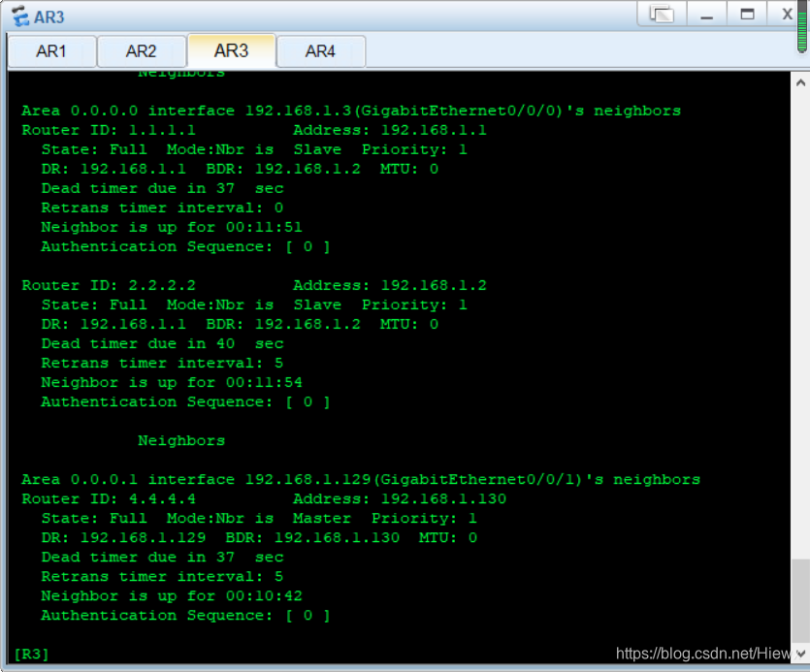Click 'DR: 192.168.1.129' line
The height and width of the screenshot is (672, 810).
click(x=259, y=538)
